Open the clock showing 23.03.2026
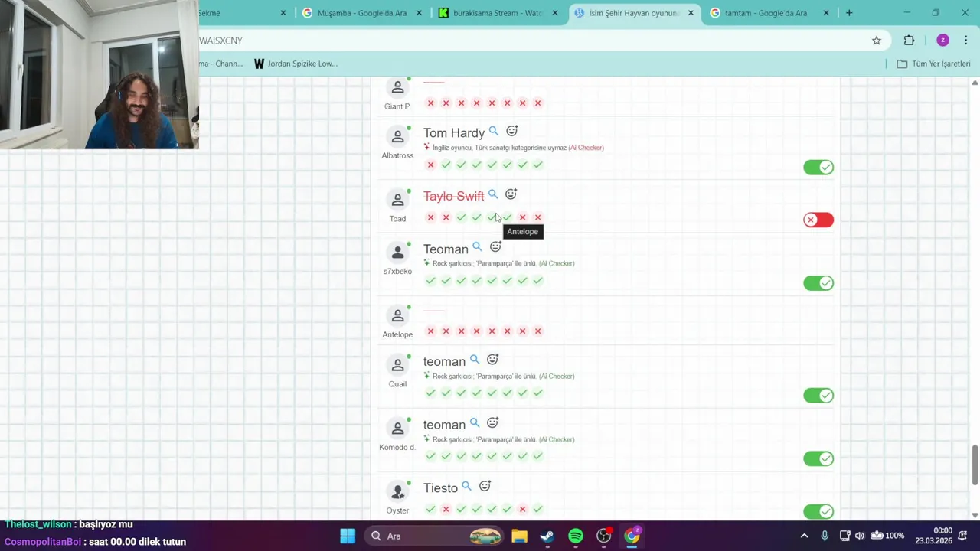The image size is (980, 551). 934,536
